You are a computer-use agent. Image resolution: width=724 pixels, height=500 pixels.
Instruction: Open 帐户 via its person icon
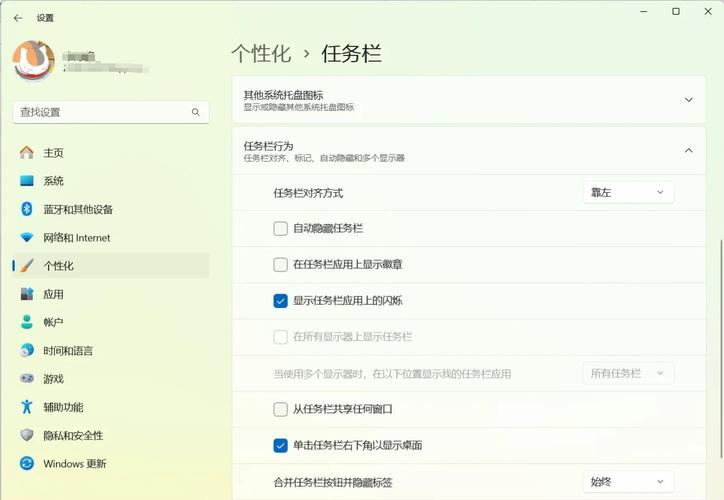tap(26, 322)
